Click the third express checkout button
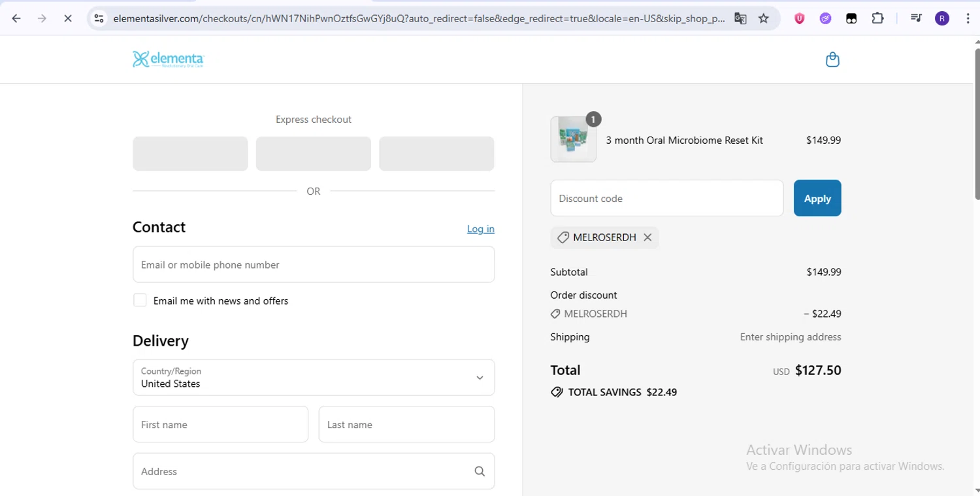The height and width of the screenshot is (496, 980). (x=436, y=154)
